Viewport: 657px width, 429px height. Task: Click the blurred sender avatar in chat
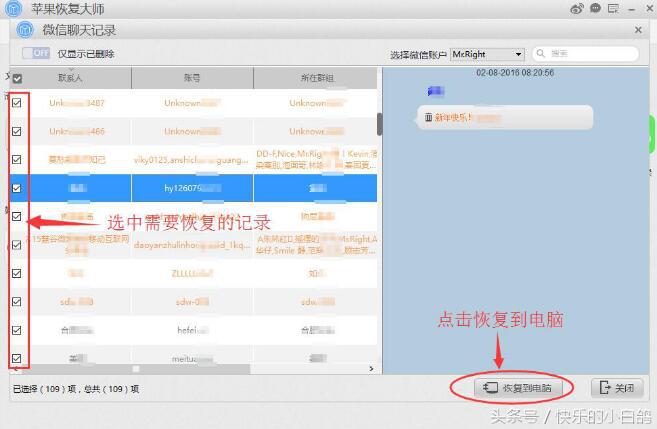click(436, 91)
